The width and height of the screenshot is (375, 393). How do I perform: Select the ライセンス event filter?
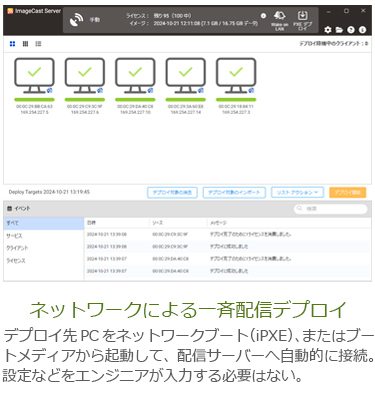coord(44,260)
